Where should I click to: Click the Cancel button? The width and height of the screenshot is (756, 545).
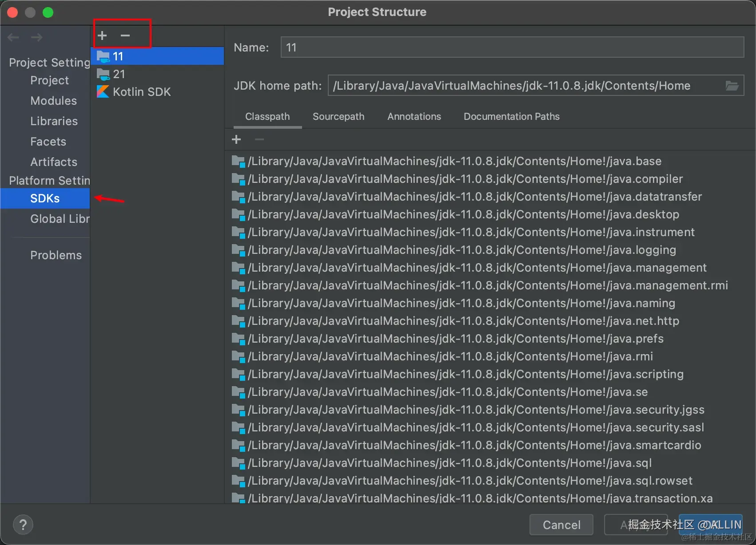coord(561,525)
